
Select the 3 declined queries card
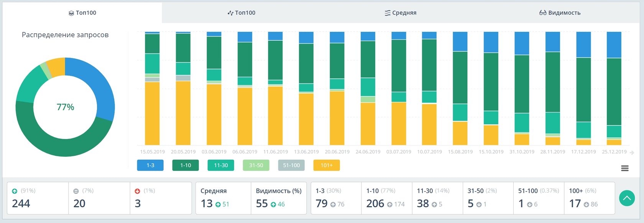(x=161, y=198)
